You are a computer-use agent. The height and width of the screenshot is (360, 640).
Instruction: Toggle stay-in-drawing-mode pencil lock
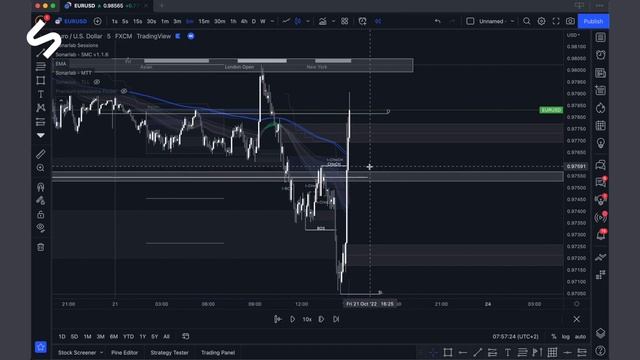click(40, 200)
